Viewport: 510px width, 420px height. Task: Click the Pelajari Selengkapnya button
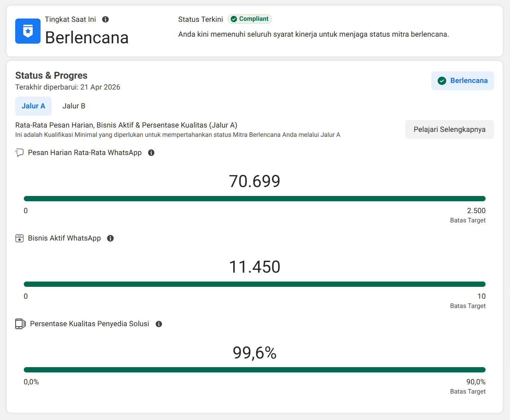pyautogui.click(x=449, y=129)
